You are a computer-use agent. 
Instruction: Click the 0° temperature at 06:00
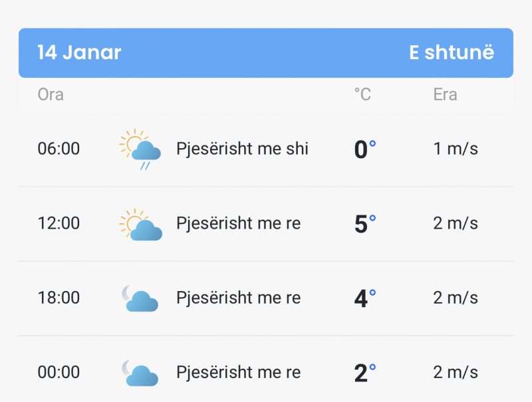365,149
